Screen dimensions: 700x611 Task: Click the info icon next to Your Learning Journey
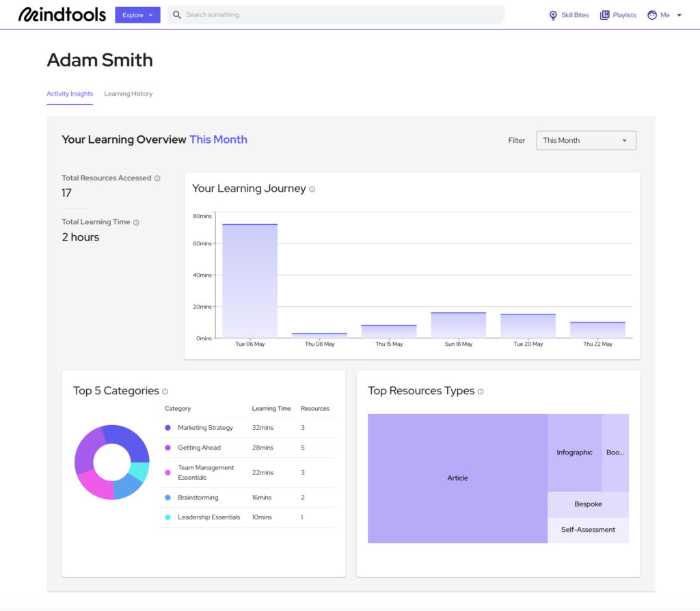coord(312,189)
